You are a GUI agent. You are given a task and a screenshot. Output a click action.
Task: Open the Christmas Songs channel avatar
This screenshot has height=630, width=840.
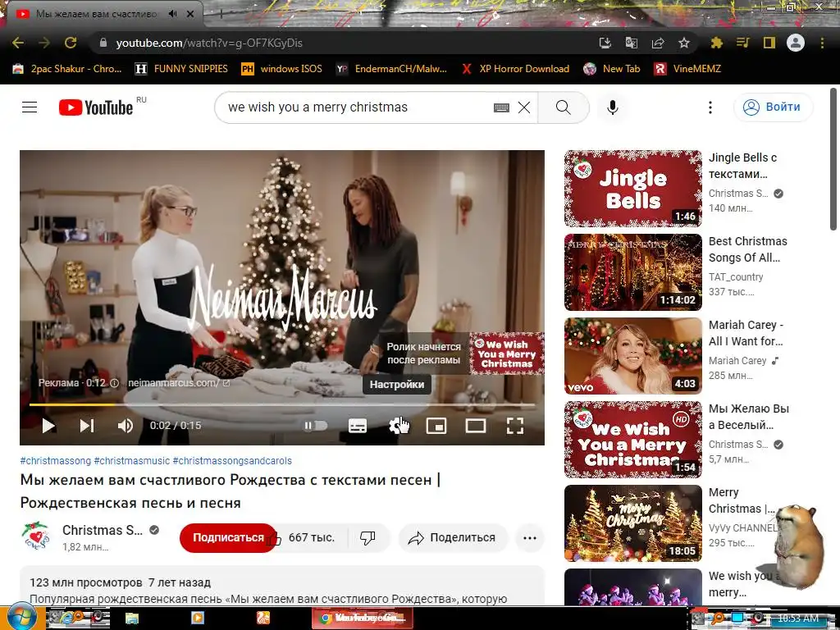click(35, 536)
